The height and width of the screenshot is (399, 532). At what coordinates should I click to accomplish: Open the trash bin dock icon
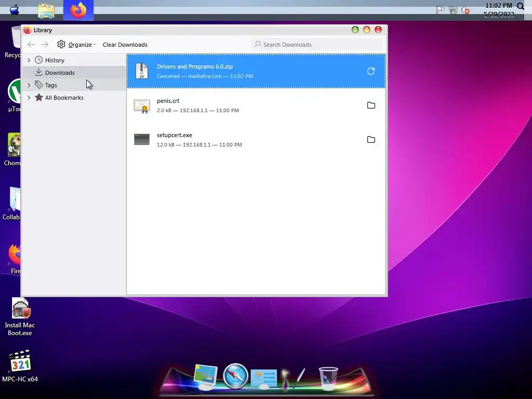pyautogui.click(x=328, y=378)
